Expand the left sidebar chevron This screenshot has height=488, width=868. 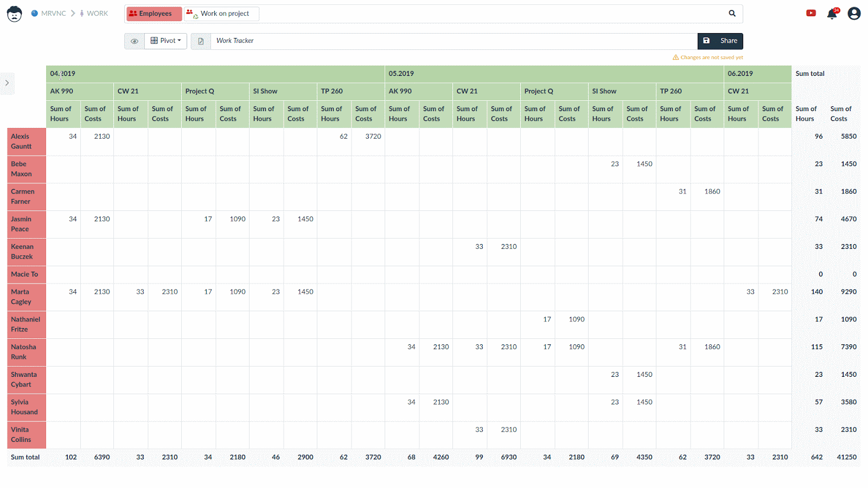7,84
